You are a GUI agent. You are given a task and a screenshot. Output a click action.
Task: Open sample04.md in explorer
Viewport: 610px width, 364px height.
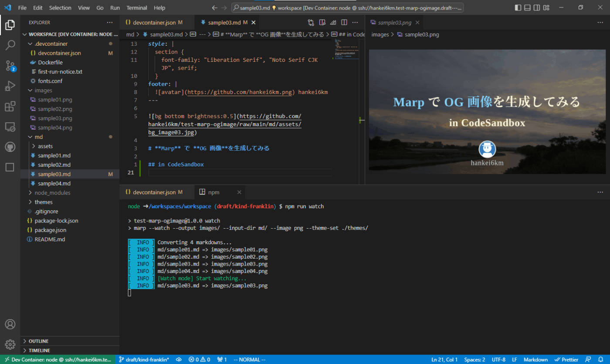click(x=54, y=183)
